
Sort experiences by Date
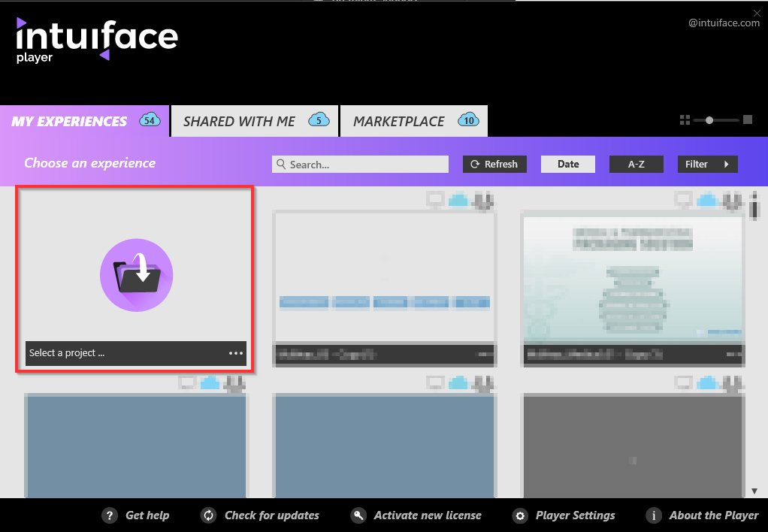(567, 164)
